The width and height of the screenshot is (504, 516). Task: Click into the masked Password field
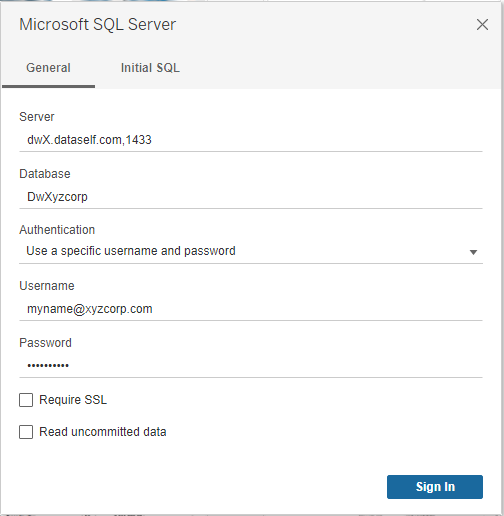(x=251, y=366)
